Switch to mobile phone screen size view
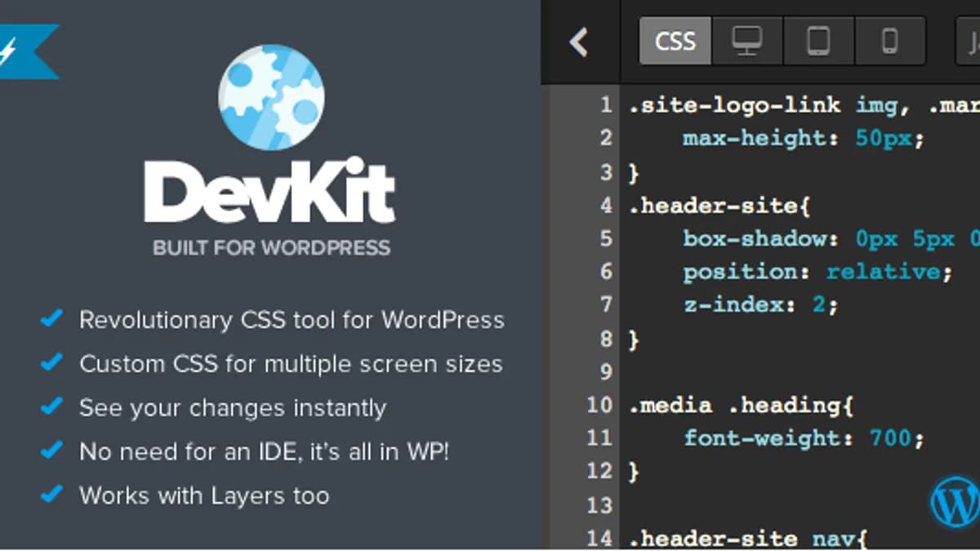The image size is (980, 551). coord(890,41)
